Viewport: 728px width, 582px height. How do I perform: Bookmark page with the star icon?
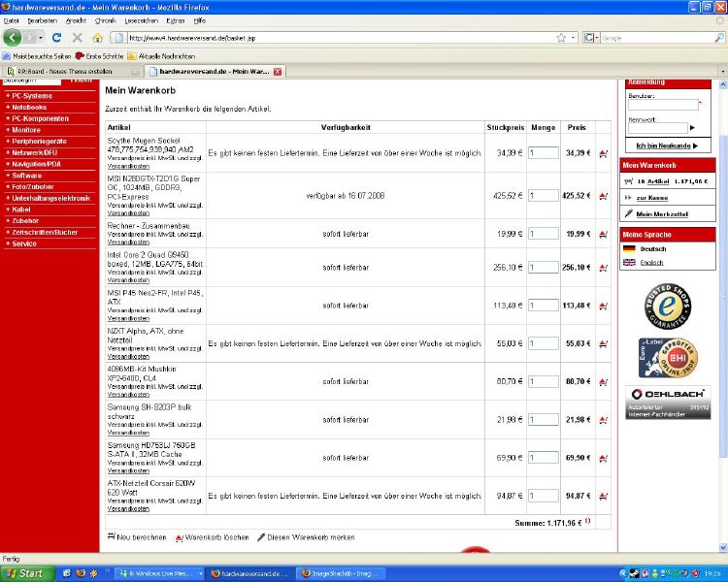(561, 38)
